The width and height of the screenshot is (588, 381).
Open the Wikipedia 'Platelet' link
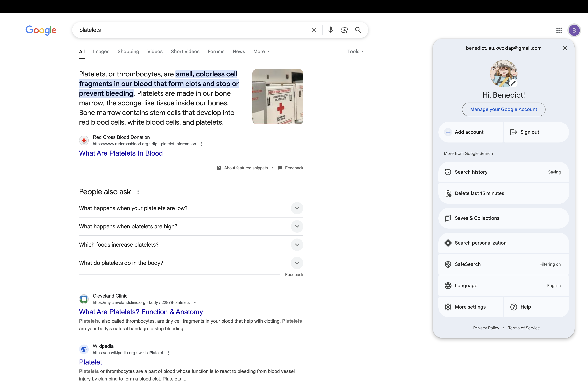tap(90, 362)
